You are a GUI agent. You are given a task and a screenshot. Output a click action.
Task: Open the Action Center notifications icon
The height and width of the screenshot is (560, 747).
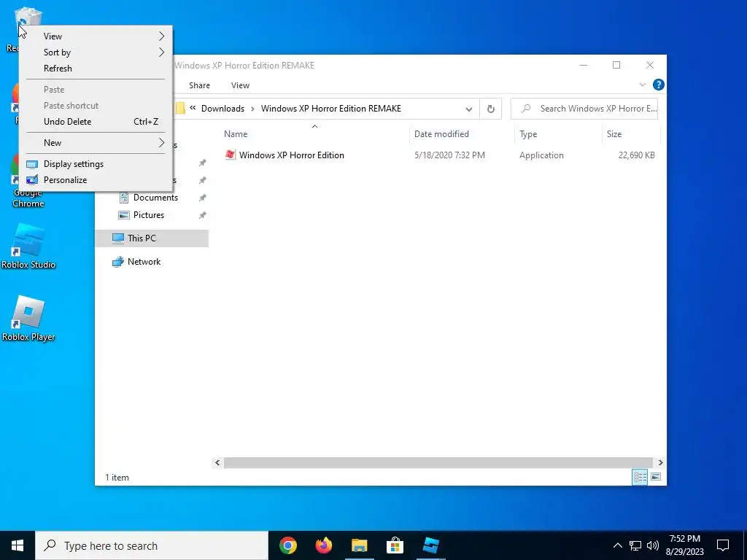tap(723, 545)
